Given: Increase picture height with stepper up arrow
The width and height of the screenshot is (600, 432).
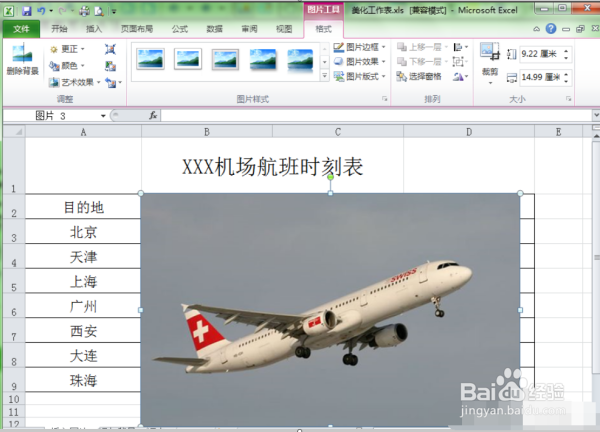Looking at the screenshot, I should click(x=566, y=51).
